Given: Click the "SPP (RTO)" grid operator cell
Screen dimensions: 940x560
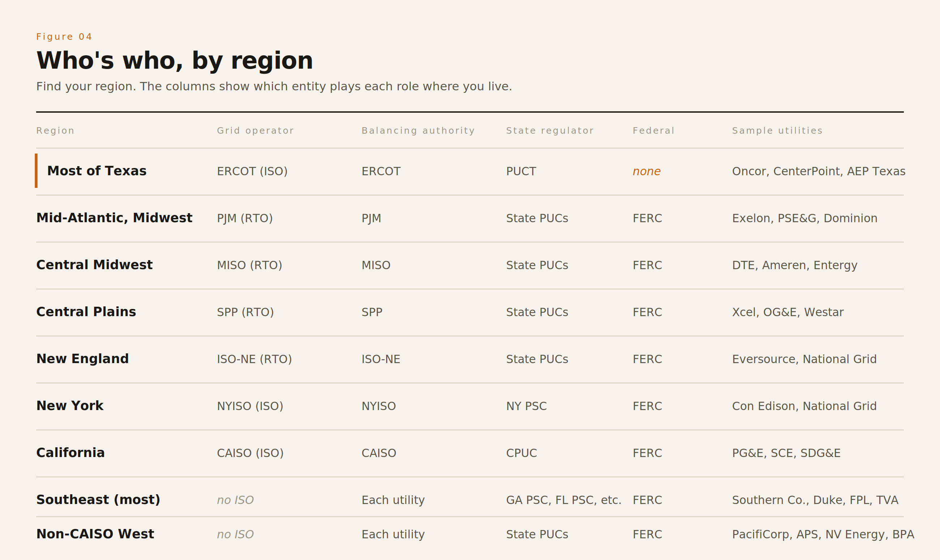Looking at the screenshot, I should [245, 312].
